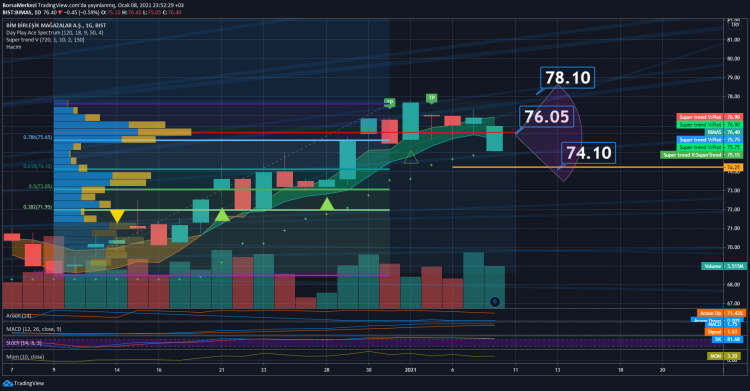
Task: Click the 80.00 level on price axis
Action: pos(733,59)
